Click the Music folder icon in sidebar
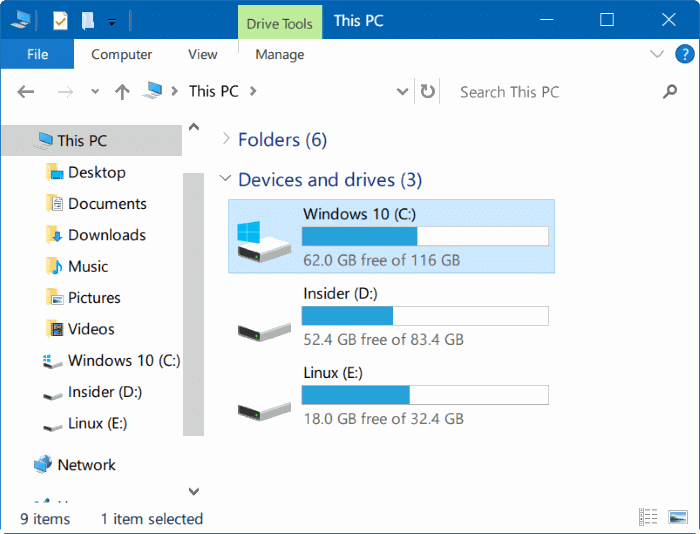This screenshot has height=534, width=700. pos(55,266)
